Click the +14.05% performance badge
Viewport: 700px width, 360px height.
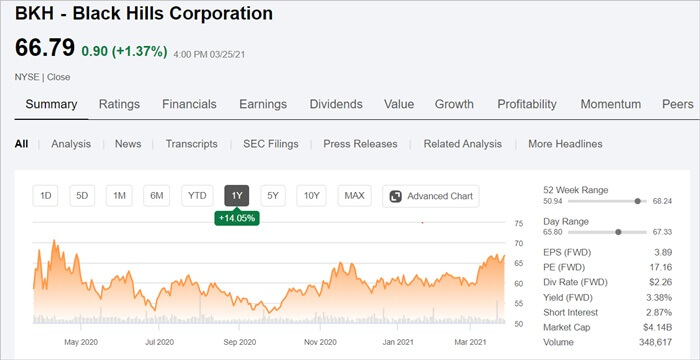pos(237,218)
